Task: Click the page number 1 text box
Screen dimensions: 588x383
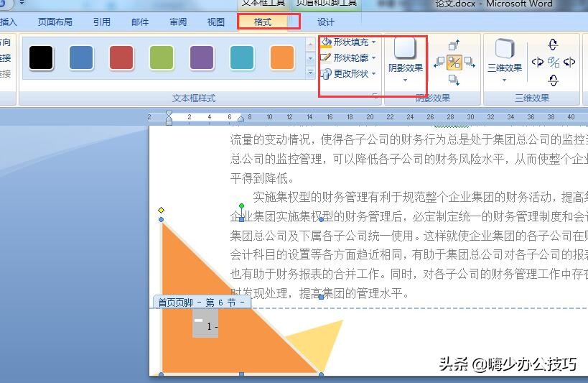Action: pos(205,323)
